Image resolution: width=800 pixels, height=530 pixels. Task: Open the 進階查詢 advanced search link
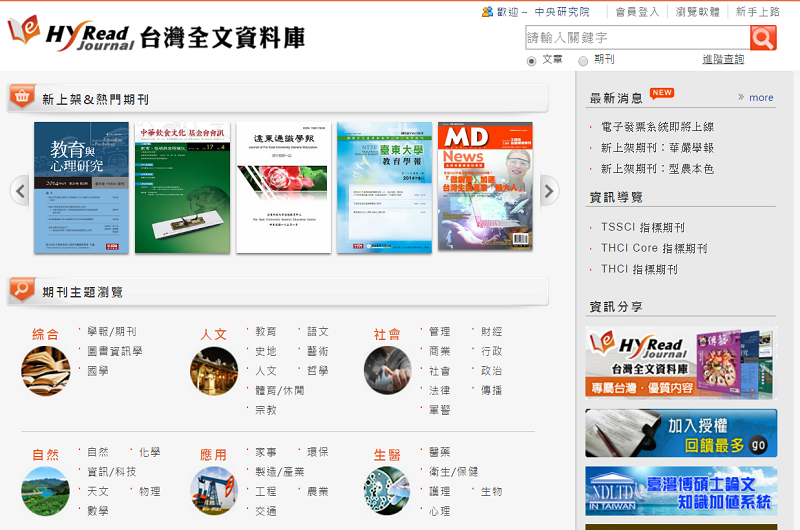click(x=723, y=60)
